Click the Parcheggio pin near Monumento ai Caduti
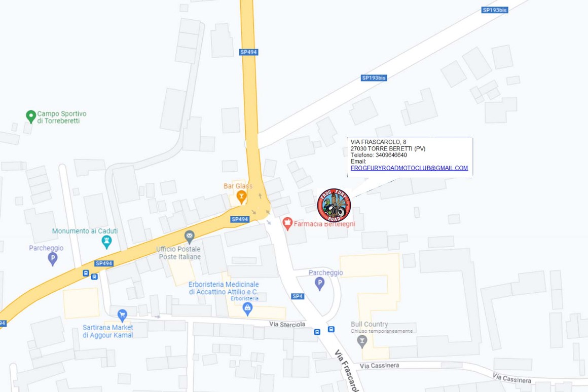The width and height of the screenshot is (588, 392). pos(53,259)
